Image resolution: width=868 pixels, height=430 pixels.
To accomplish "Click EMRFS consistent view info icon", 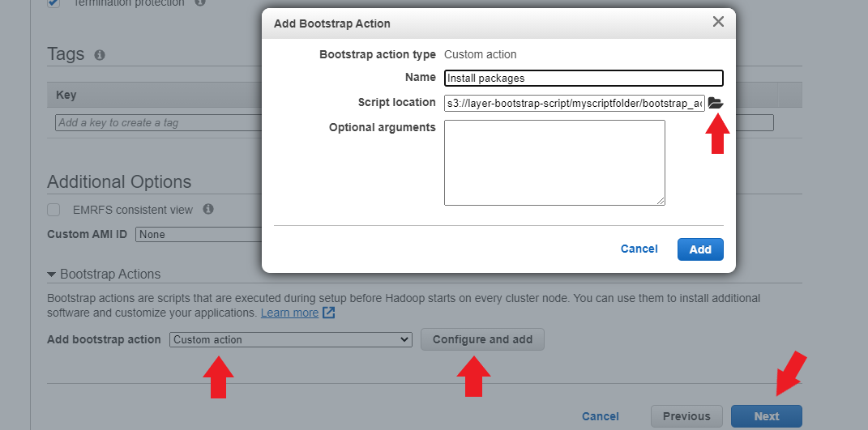I will pos(208,209).
